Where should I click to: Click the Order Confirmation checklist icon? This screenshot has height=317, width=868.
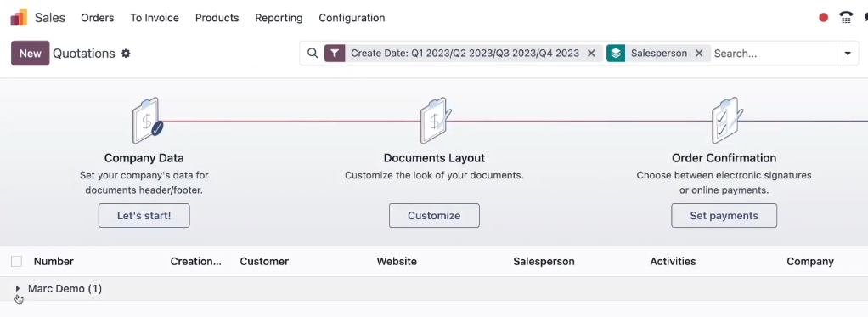pos(727,121)
